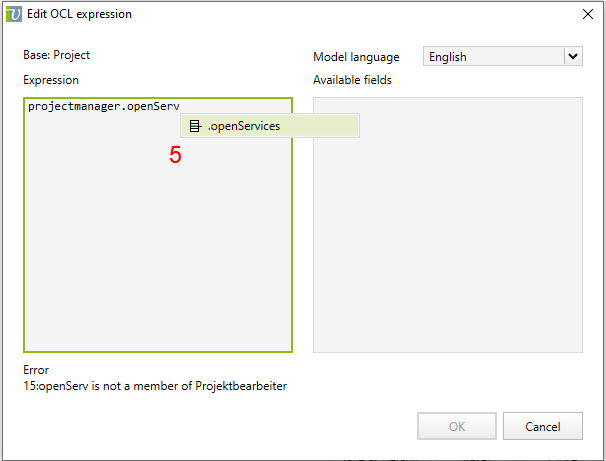Click the Available fields label

[x=352, y=80]
